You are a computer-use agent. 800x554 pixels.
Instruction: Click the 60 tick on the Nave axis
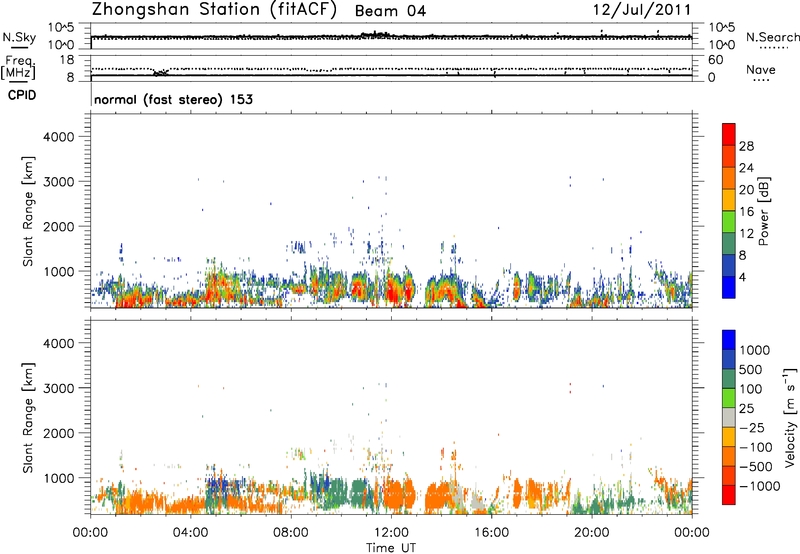[715, 60]
